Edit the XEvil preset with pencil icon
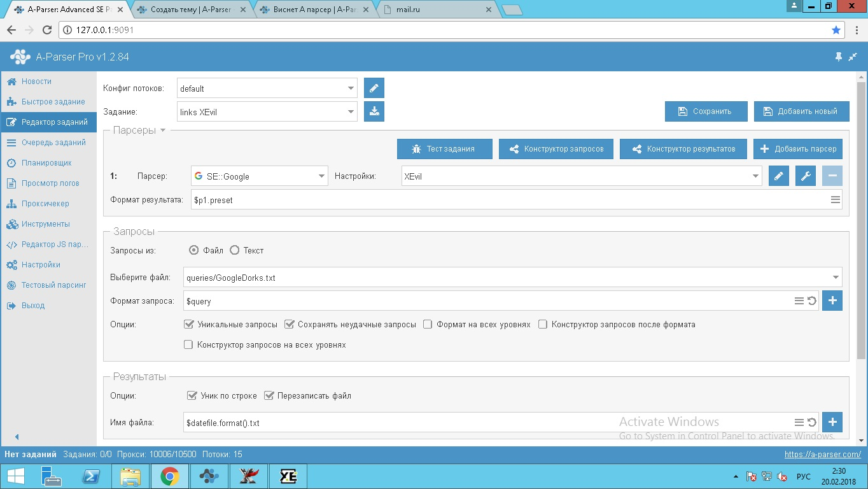 (x=779, y=176)
